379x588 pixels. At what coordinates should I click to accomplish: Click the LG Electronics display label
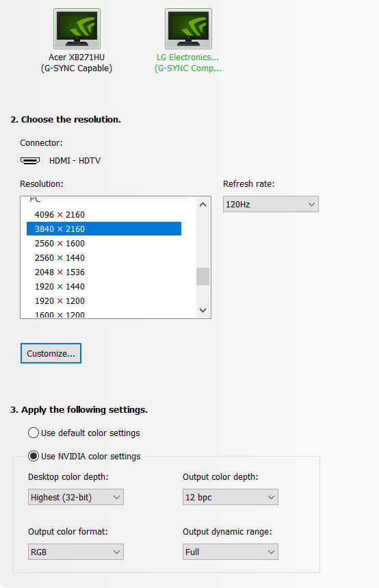point(188,62)
